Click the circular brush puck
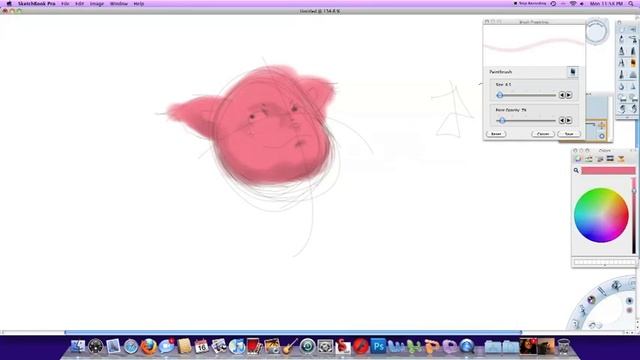 [596, 31]
